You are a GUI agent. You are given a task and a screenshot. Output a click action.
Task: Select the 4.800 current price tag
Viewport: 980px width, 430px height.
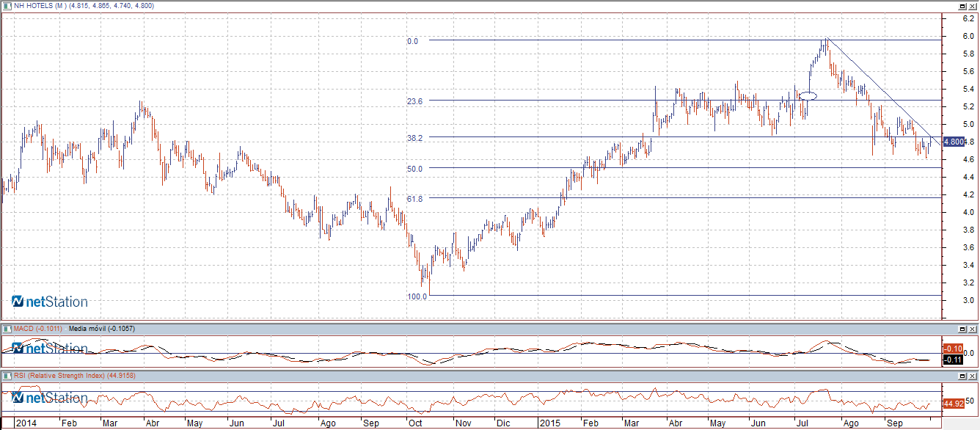pos(954,142)
